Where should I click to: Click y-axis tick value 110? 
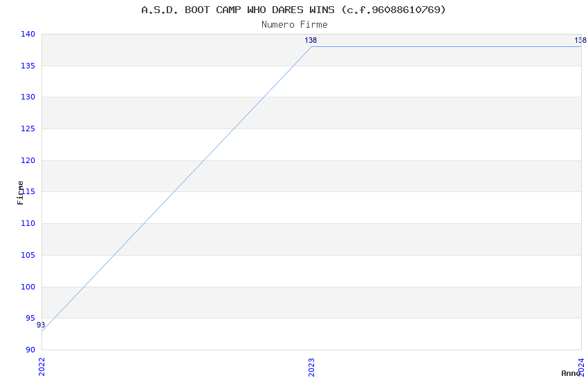point(28,223)
